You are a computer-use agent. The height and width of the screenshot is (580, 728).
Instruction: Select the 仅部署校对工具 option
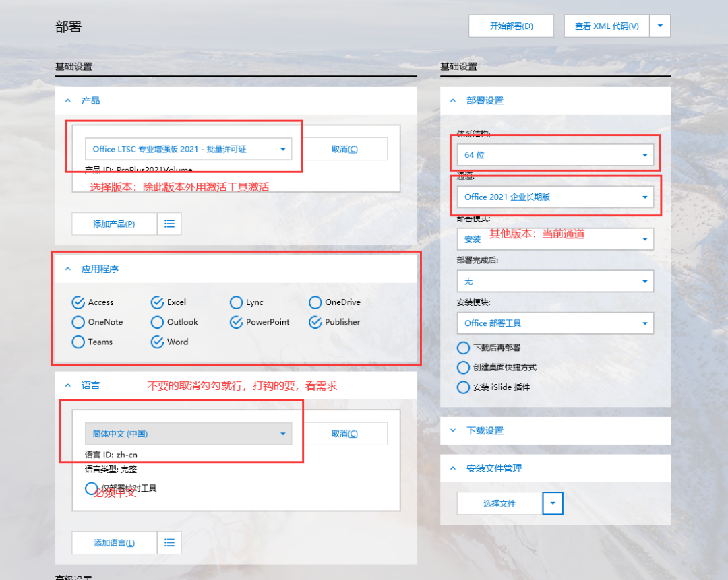tap(91, 490)
